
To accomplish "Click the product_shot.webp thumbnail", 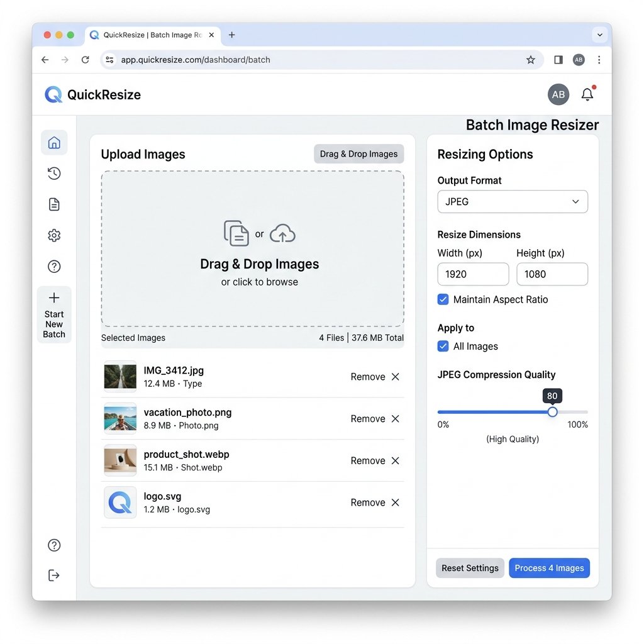I will pos(120,460).
